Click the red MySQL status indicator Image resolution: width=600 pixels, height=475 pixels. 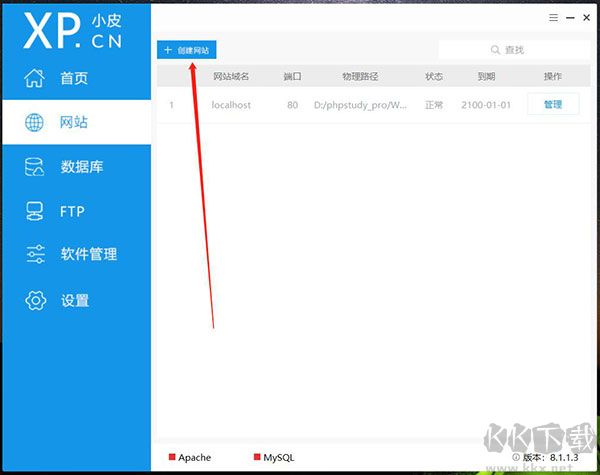[x=257, y=457]
